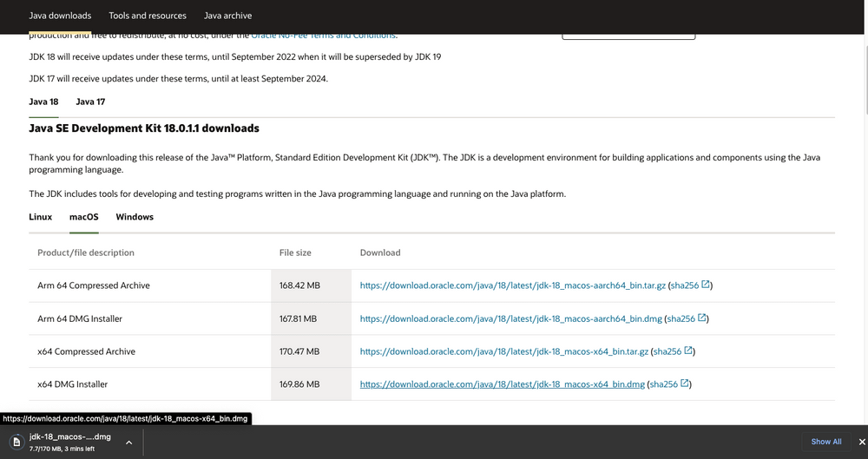Switch to the Java 17 tab
868x459 pixels.
pyautogui.click(x=90, y=102)
